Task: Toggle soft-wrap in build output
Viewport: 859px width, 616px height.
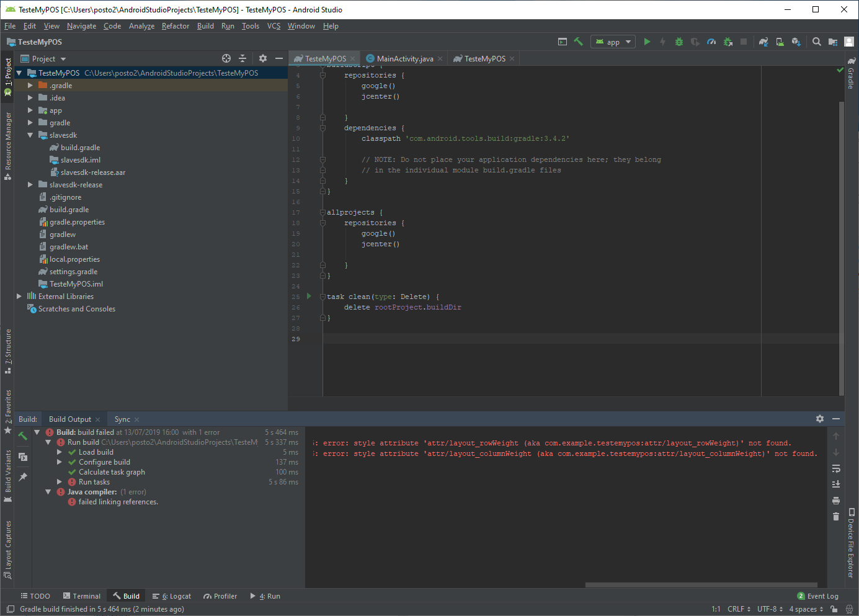Action: pyautogui.click(x=835, y=468)
